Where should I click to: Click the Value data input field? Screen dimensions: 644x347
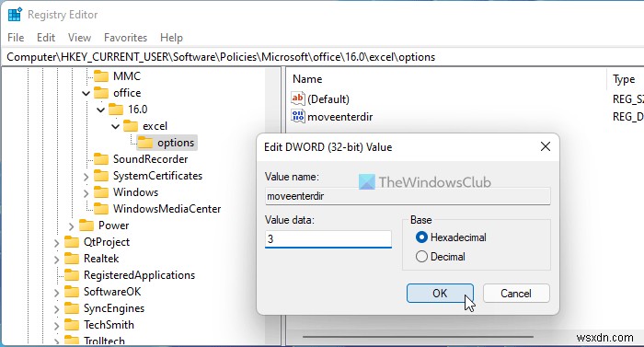[x=328, y=239]
